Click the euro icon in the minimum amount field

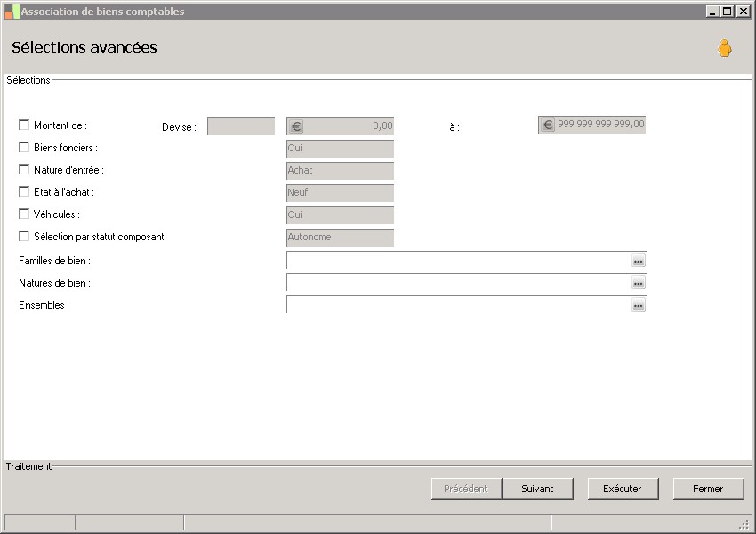pyautogui.click(x=296, y=126)
